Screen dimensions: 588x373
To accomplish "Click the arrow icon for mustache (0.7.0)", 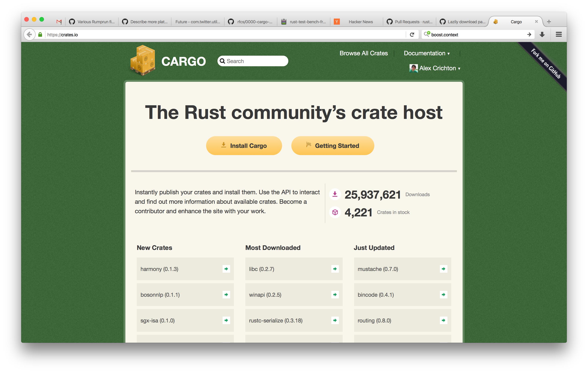I will [443, 269].
